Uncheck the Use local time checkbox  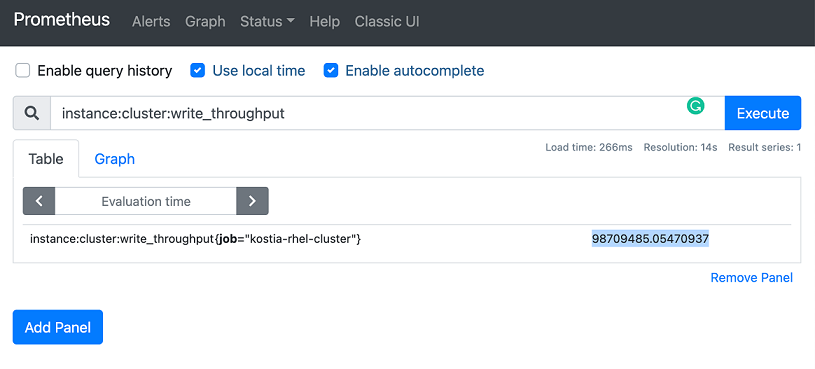pos(198,71)
